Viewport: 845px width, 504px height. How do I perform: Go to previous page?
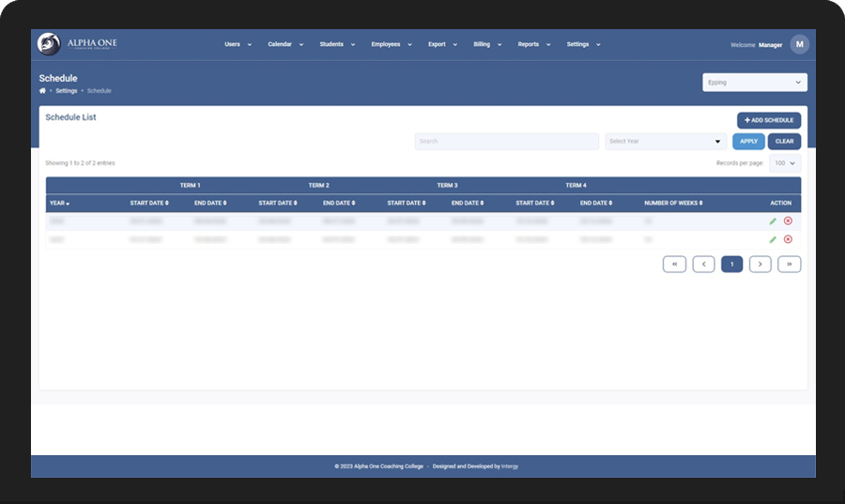tap(703, 264)
